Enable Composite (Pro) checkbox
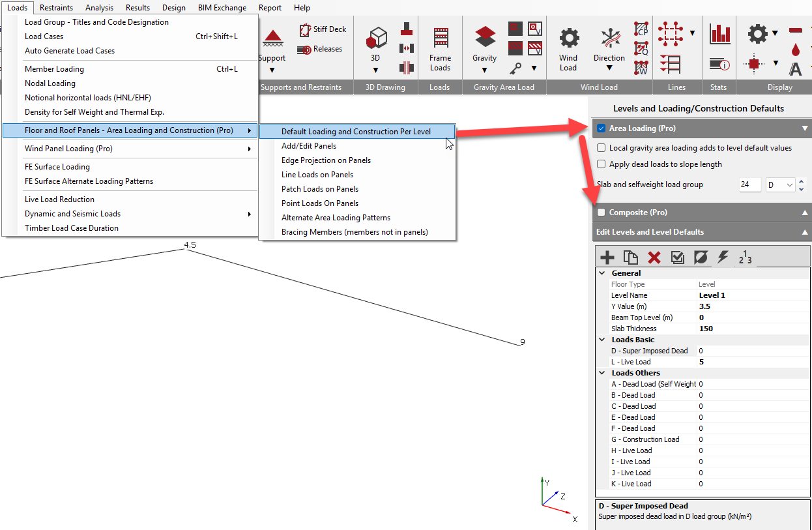This screenshot has width=812, height=530. [x=601, y=213]
